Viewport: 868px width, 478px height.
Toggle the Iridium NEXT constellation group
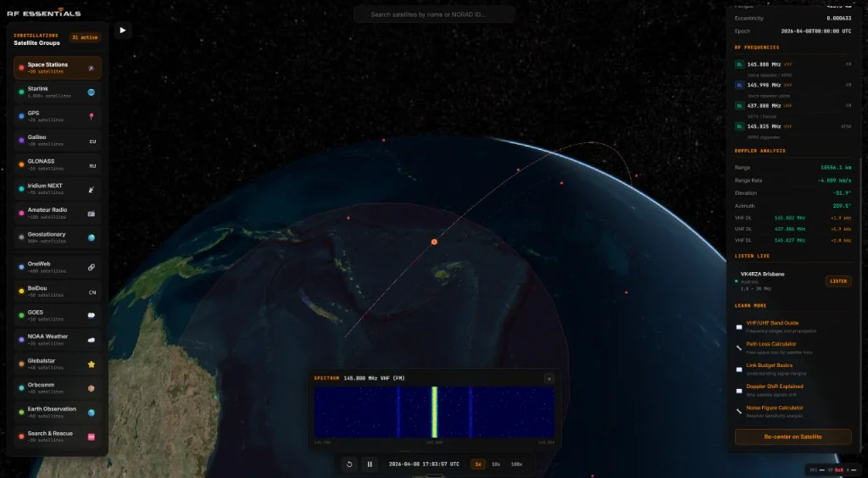pyautogui.click(x=58, y=189)
